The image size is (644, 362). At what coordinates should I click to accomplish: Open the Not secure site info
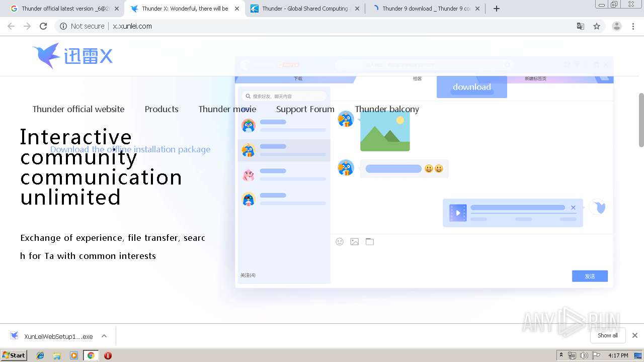click(x=82, y=26)
